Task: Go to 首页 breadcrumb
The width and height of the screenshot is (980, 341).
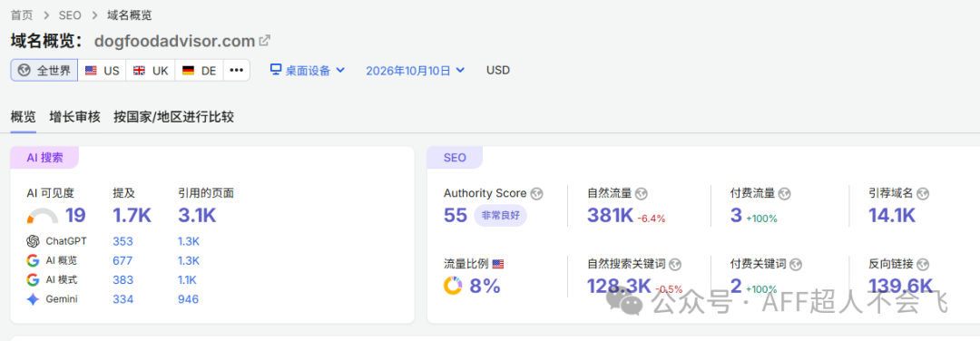Action: [22, 15]
